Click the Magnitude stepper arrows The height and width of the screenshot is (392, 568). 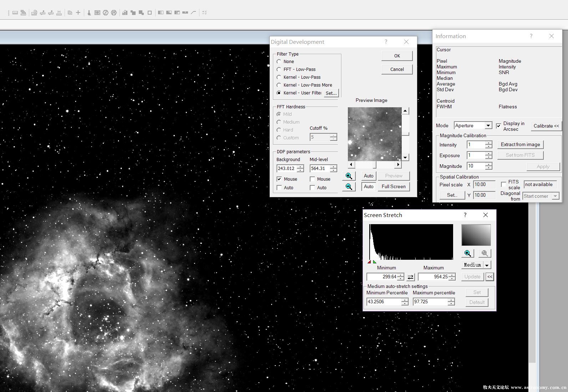pyautogui.click(x=489, y=166)
